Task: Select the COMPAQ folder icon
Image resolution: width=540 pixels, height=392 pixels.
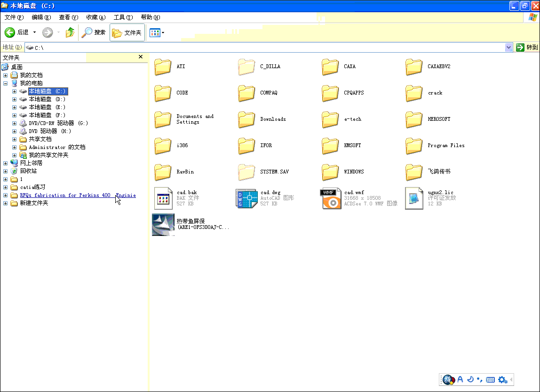Action: (246, 93)
